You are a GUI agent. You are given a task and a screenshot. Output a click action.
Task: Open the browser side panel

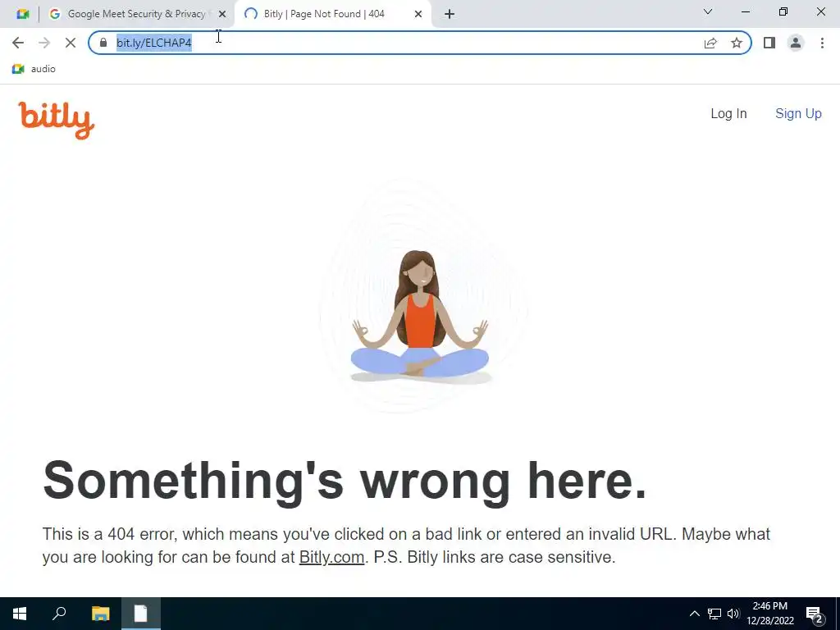pos(769,43)
